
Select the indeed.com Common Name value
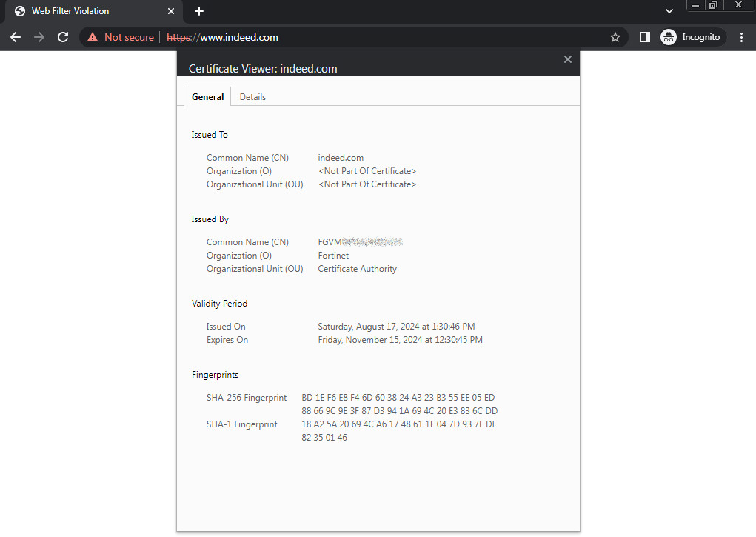[341, 157]
